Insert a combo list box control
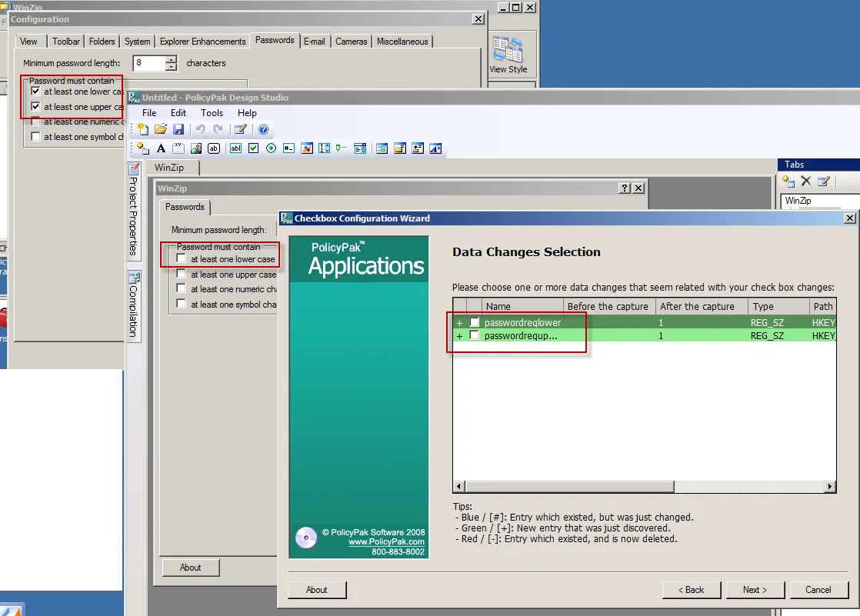 pos(360,148)
